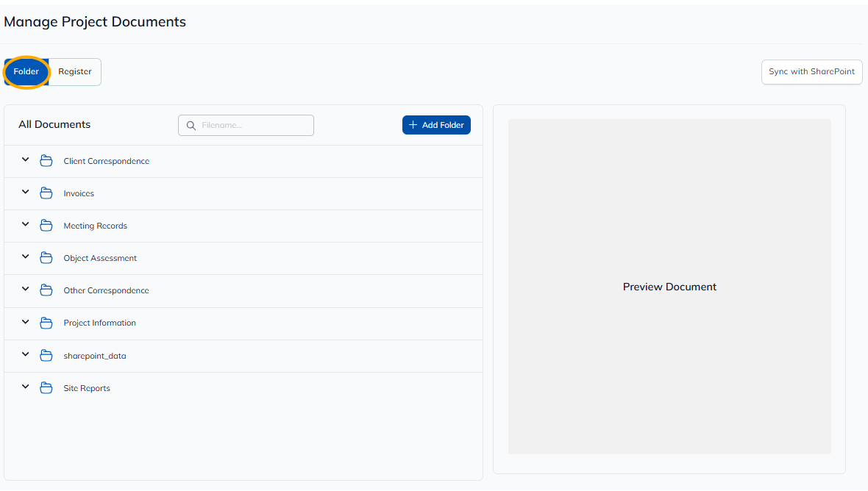Select the Folder view tab
This screenshot has height=491, width=868.
(26, 72)
